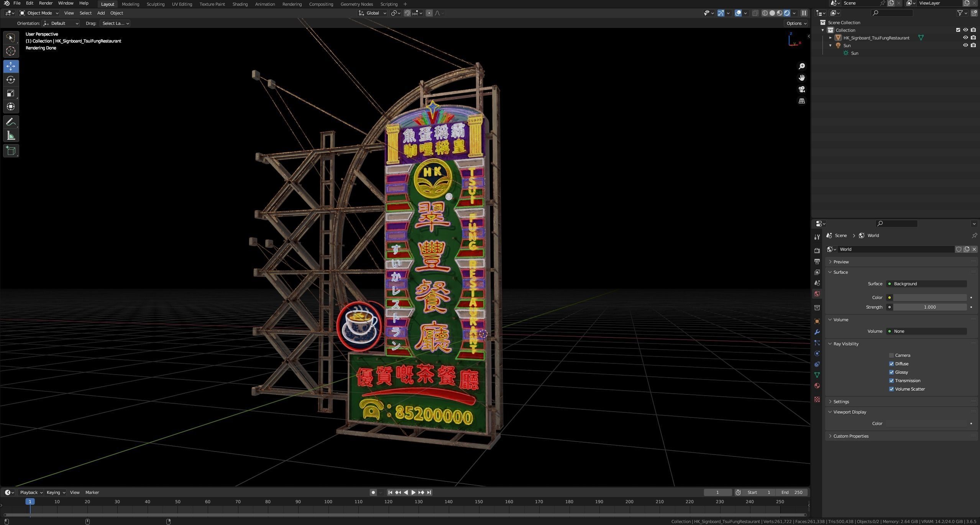Expand the Preview panel
Viewport: 980px width, 525px height.
tap(841, 262)
